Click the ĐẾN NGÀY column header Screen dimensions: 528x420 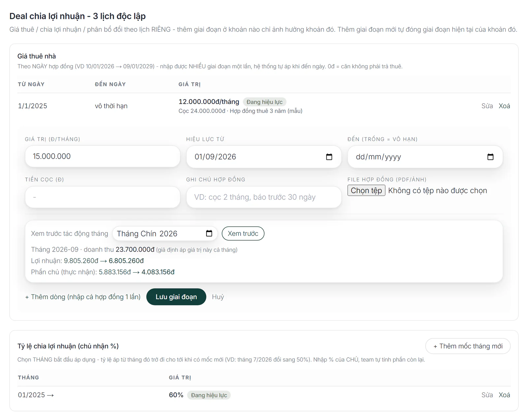pos(110,84)
